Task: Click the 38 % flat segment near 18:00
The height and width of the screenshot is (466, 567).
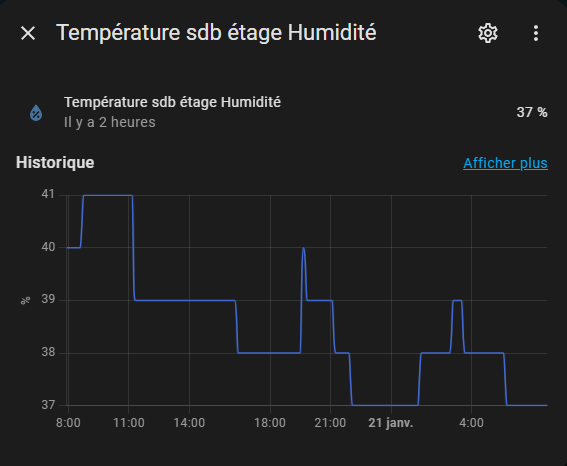Action: pos(269,353)
